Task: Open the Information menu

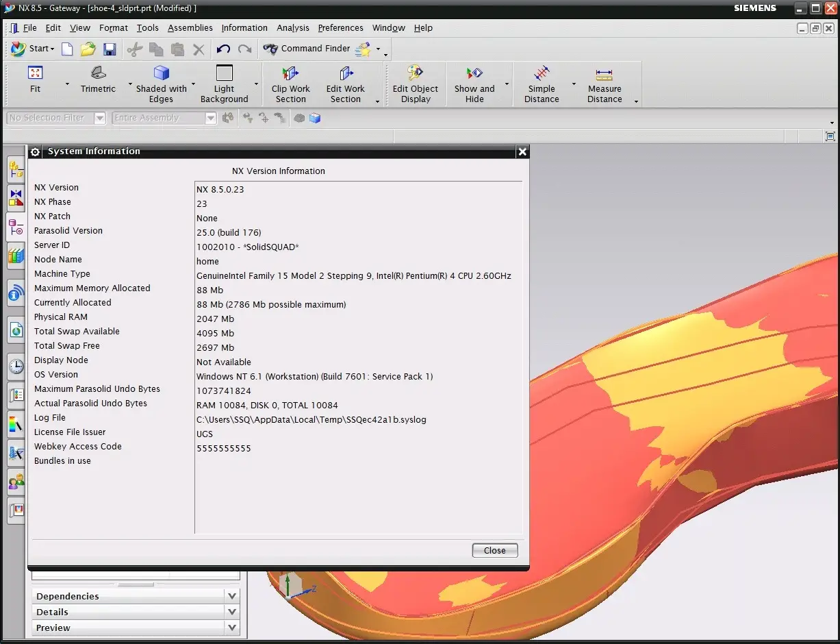Action: 244,28
